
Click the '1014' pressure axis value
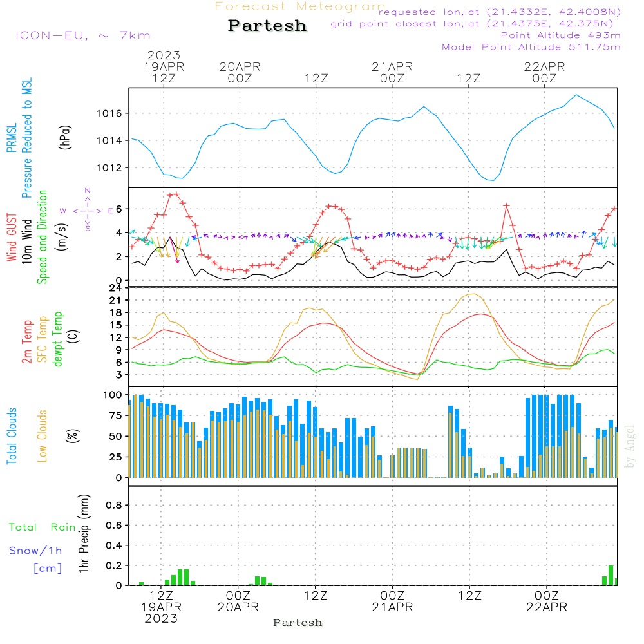(109, 140)
